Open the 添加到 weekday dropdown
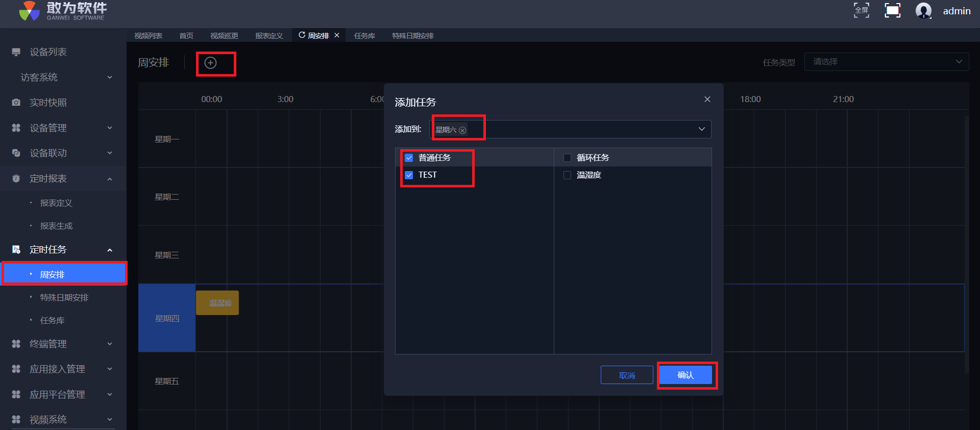Image resolution: width=980 pixels, height=430 pixels. pos(701,129)
